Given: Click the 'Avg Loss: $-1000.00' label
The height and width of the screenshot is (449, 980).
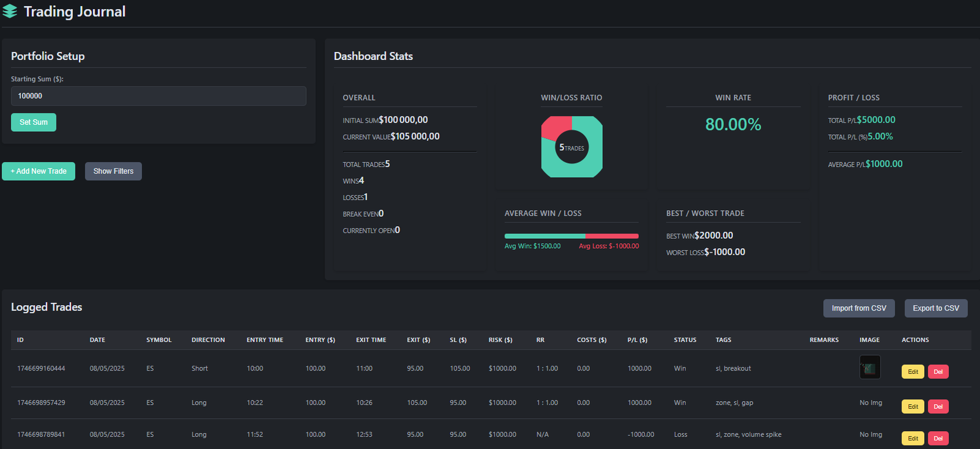Looking at the screenshot, I should (609, 246).
